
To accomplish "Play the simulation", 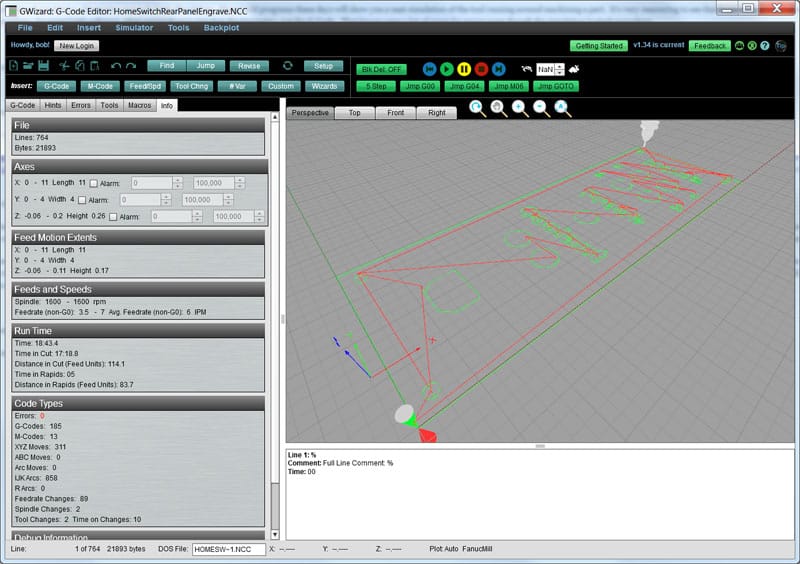I will pos(446,69).
